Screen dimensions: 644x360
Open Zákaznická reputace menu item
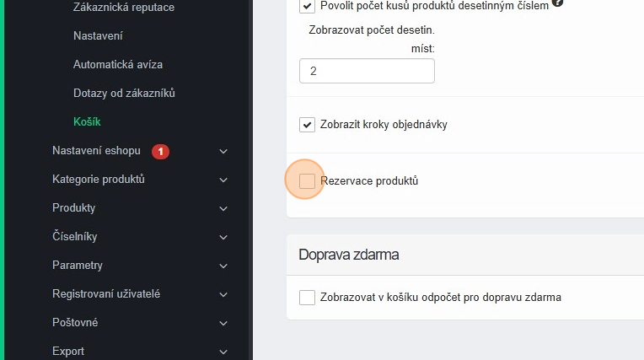124,8
